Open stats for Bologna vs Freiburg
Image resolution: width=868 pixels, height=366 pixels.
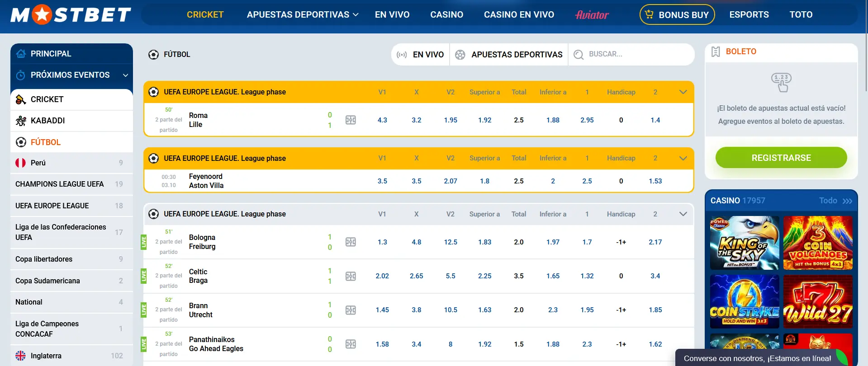point(351,242)
